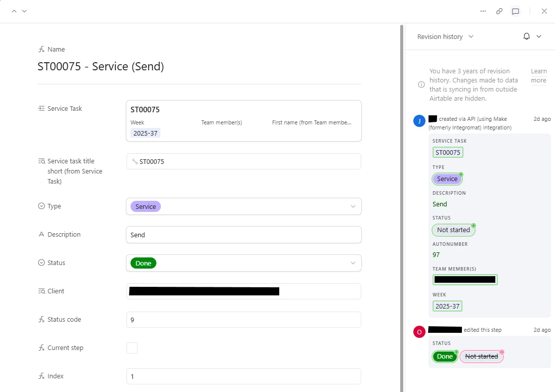The width and height of the screenshot is (555, 392).
Task: Follow the Learn more link
Action: coord(539,76)
